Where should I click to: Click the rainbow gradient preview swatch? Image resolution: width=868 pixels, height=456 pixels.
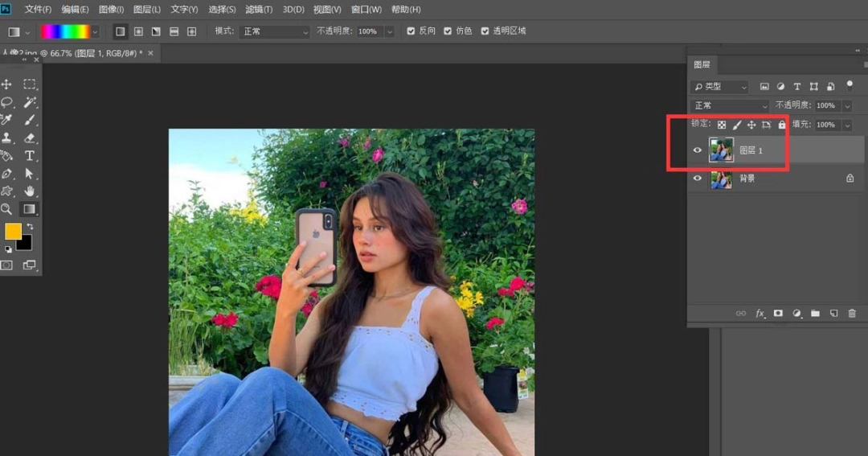[65, 32]
